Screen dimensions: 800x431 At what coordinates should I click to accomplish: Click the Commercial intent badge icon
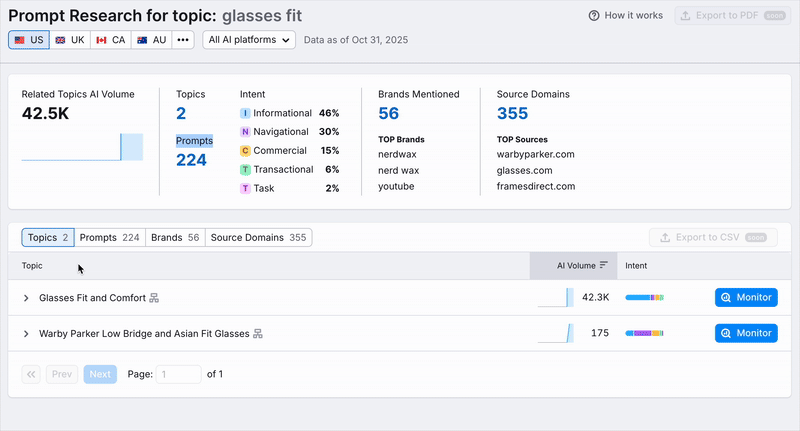click(x=245, y=151)
